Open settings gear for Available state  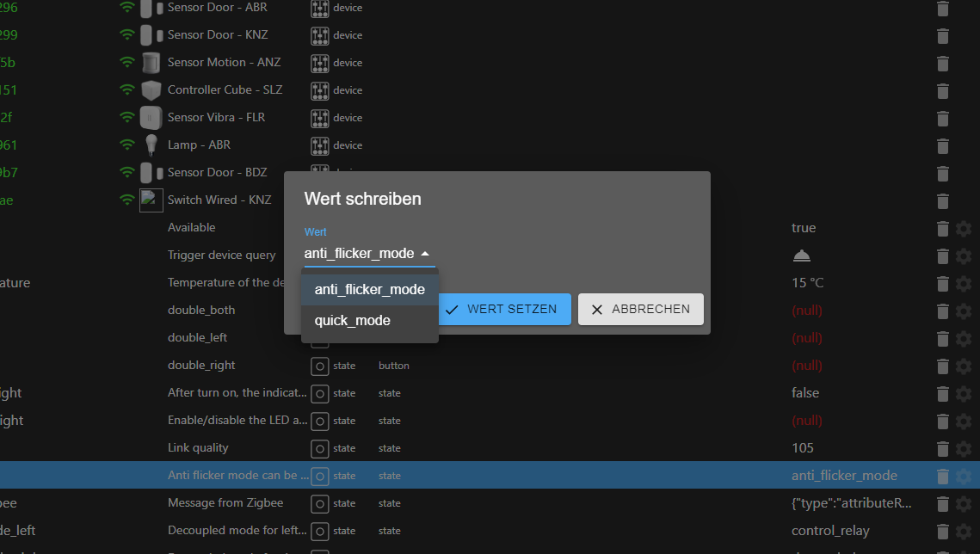[x=964, y=229]
